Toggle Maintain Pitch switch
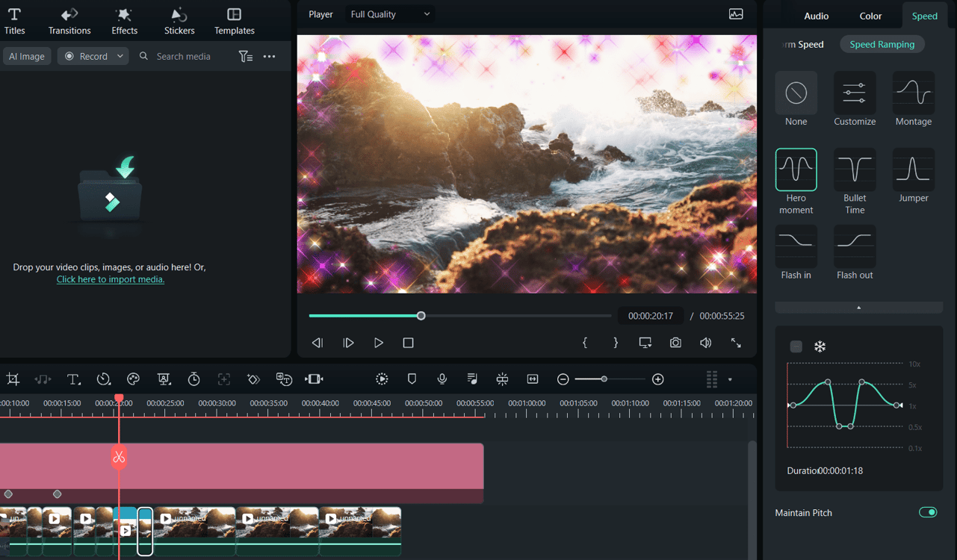Viewport: 957px width, 560px height. pos(927,512)
